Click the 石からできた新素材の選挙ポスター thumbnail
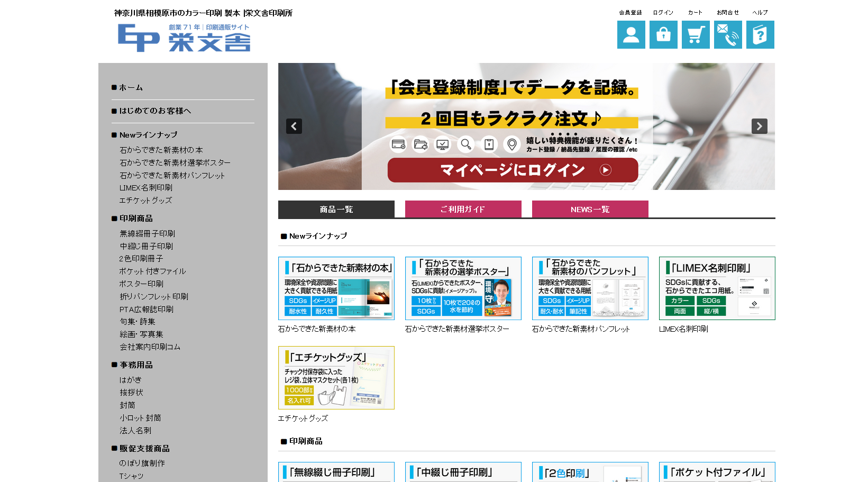868x482 pixels. [463, 288]
